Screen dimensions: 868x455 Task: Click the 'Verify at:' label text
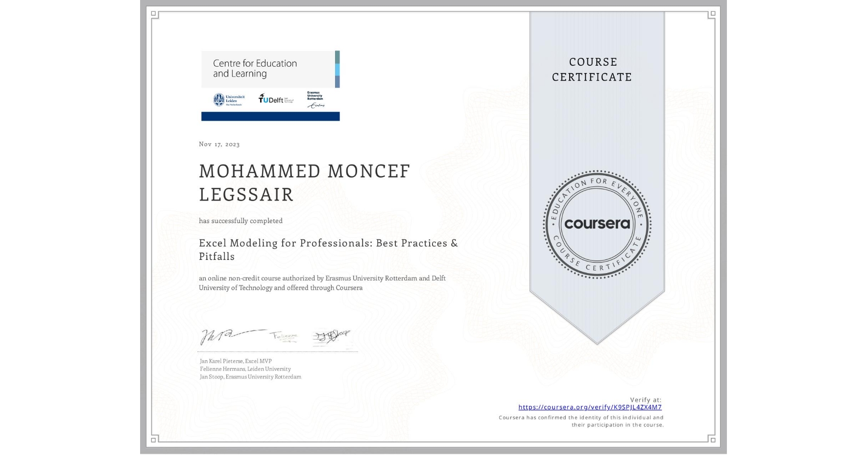645,400
